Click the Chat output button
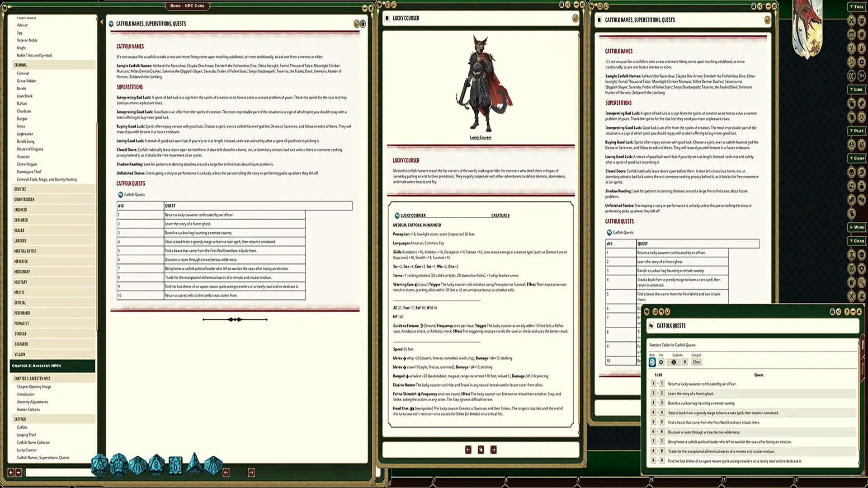This screenshot has width=868, height=488. pos(696,362)
